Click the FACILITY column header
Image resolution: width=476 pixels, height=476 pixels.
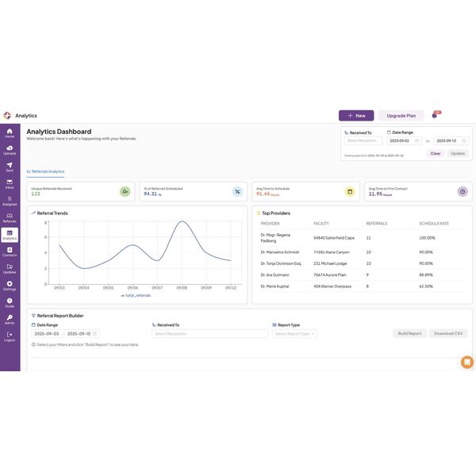click(321, 224)
